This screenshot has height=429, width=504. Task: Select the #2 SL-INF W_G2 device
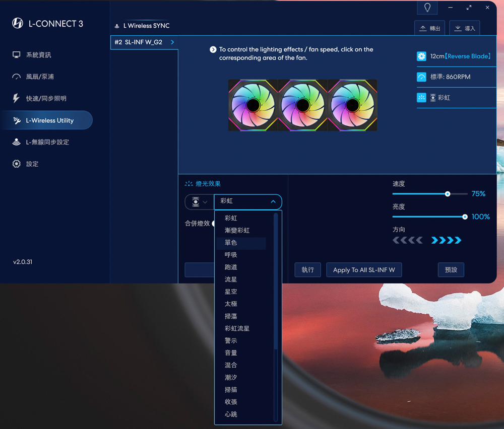pos(144,42)
